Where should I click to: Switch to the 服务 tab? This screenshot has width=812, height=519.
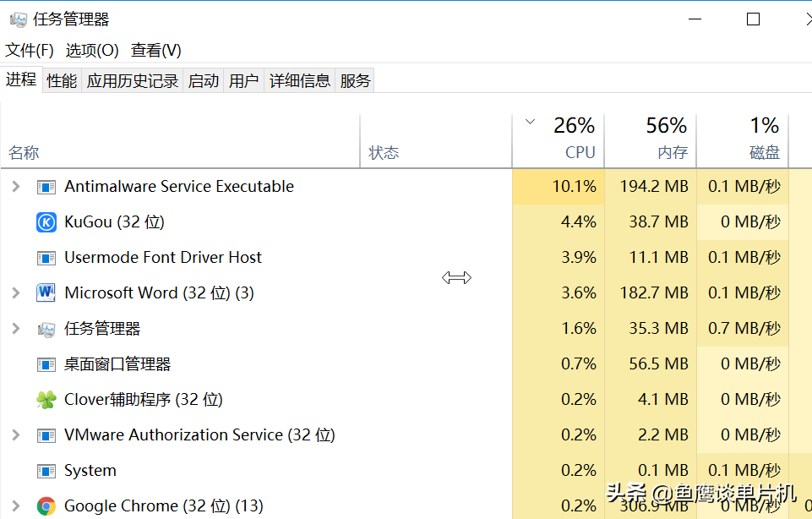click(x=355, y=81)
